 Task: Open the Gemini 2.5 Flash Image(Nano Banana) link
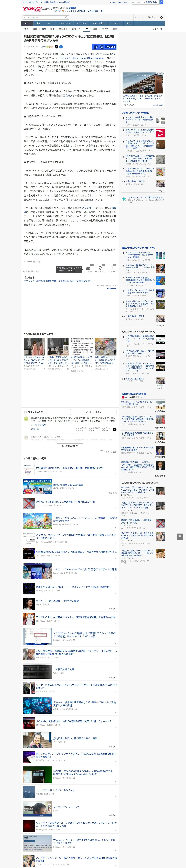[82, 58]
